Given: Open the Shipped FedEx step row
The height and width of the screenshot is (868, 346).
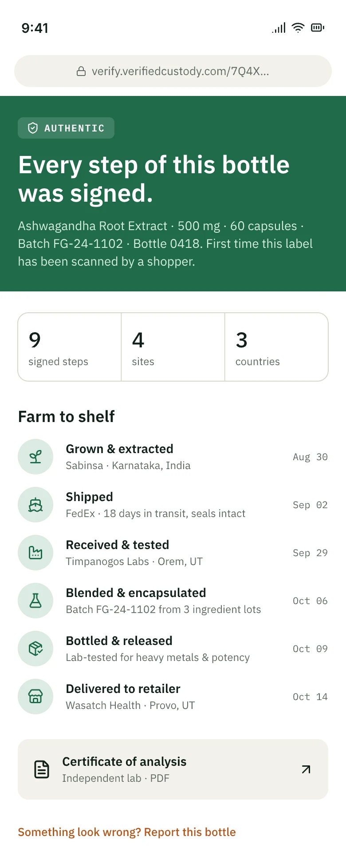Looking at the screenshot, I should pos(173,505).
